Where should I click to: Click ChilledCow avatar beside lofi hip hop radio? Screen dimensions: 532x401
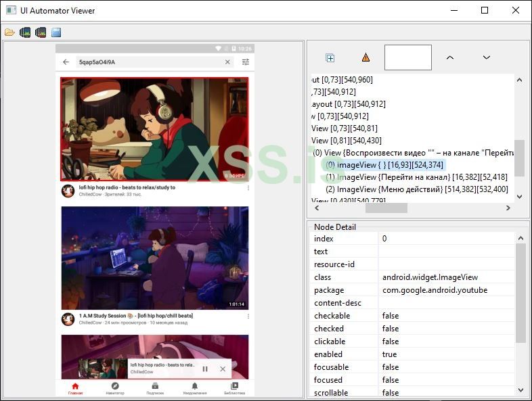[x=68, y=191]
